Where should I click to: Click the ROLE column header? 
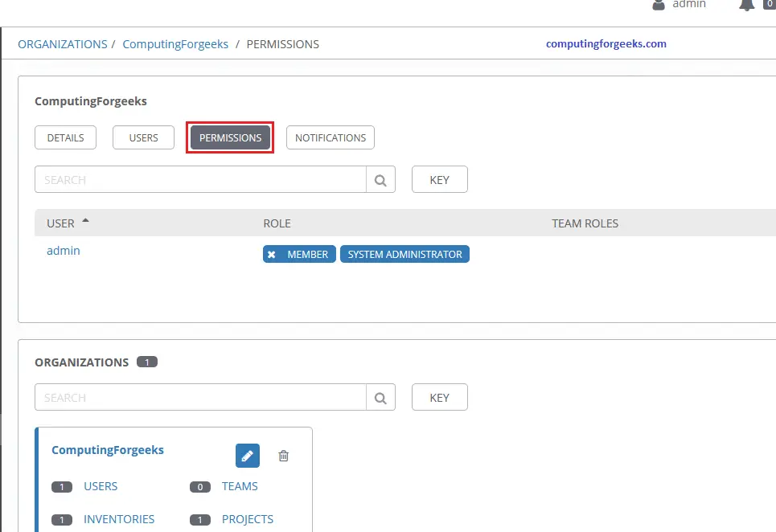click(277, 223)
